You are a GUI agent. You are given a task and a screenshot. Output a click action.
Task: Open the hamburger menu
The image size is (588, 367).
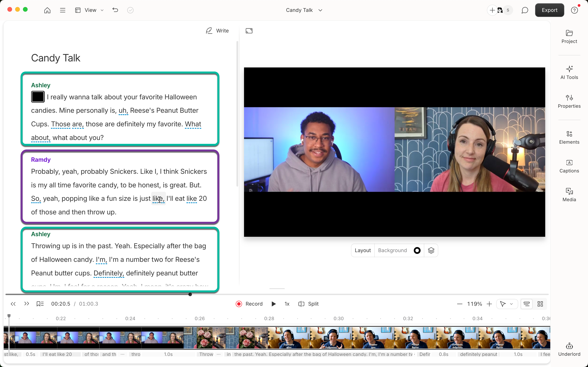[x=62, y=10]
